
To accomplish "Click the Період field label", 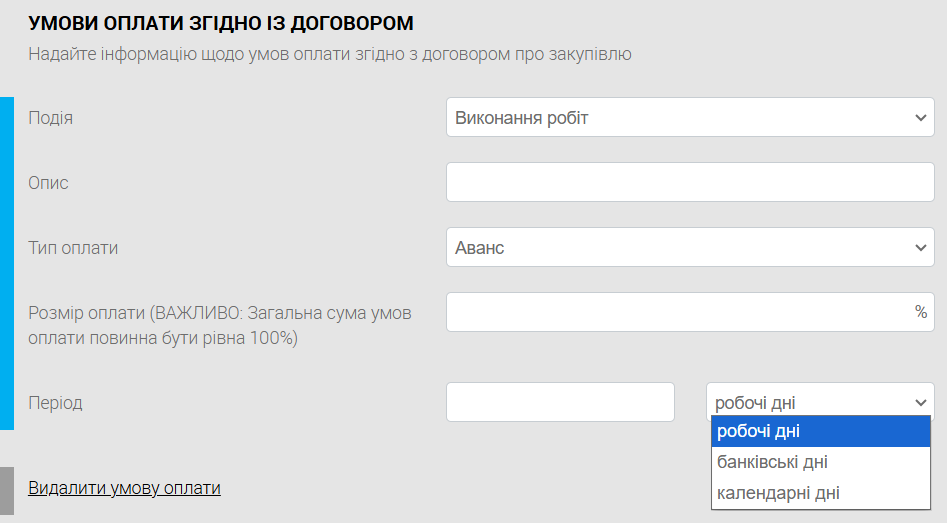I will (x=55, y=403).
